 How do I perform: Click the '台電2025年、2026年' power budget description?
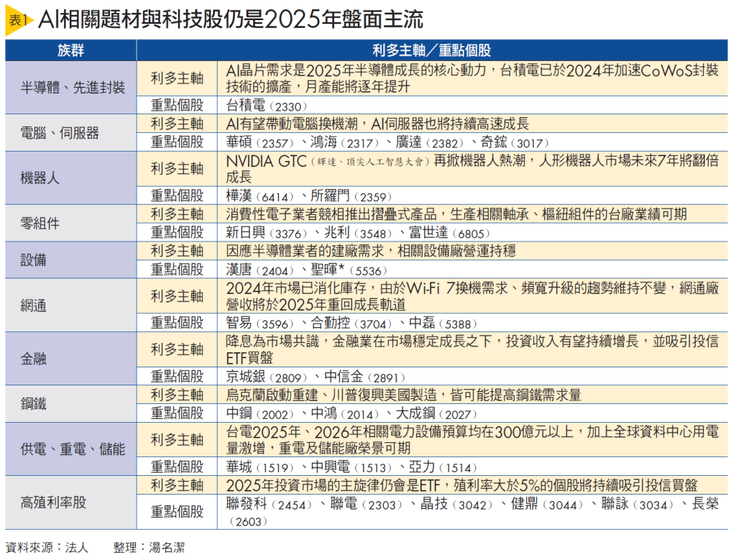point(472,440)
